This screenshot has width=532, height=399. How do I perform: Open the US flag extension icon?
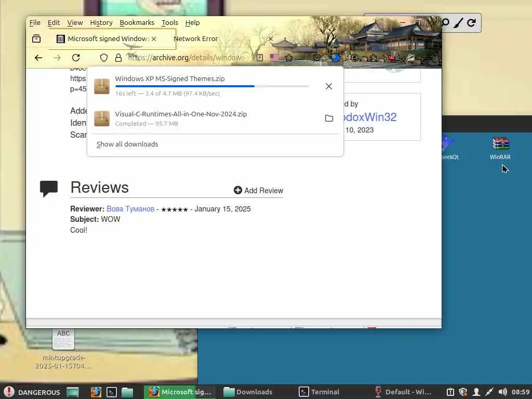[x=274, y=58]
